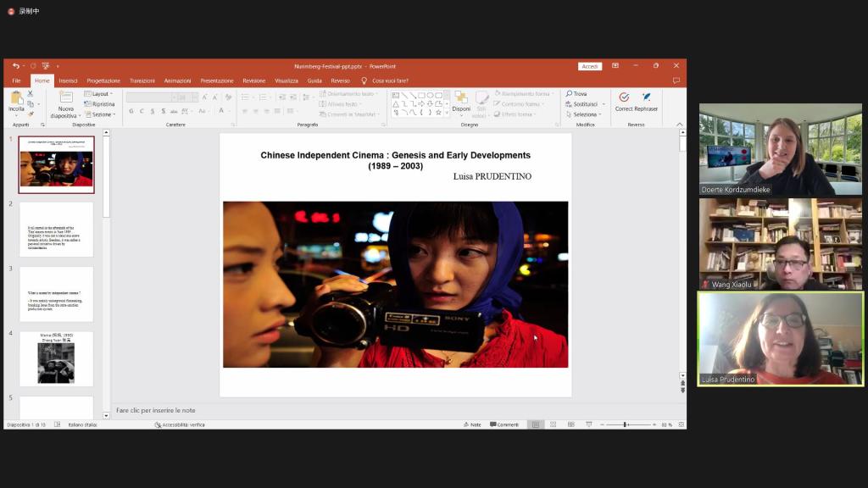Click the Redo icon in the quick access toolbar
Screen dimensions: 868x488
tap(33, 66)
